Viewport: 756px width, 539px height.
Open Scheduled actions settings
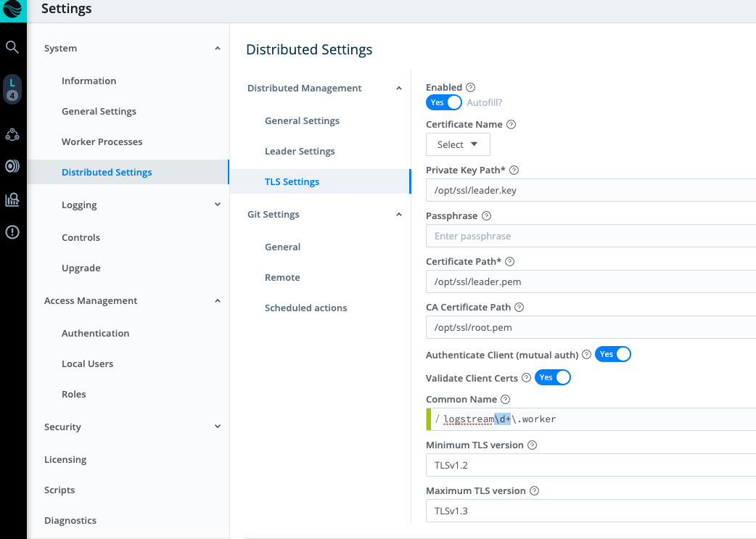coord(305,308)
